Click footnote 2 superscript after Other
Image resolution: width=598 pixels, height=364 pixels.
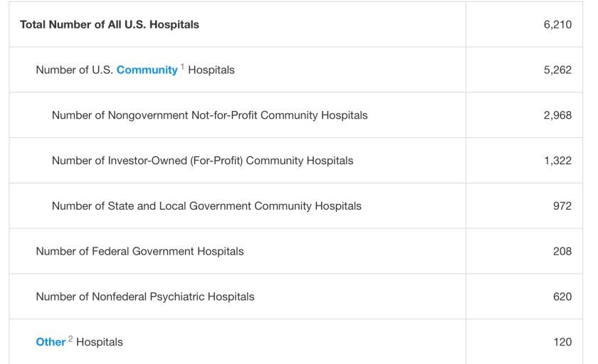(70, 339)
